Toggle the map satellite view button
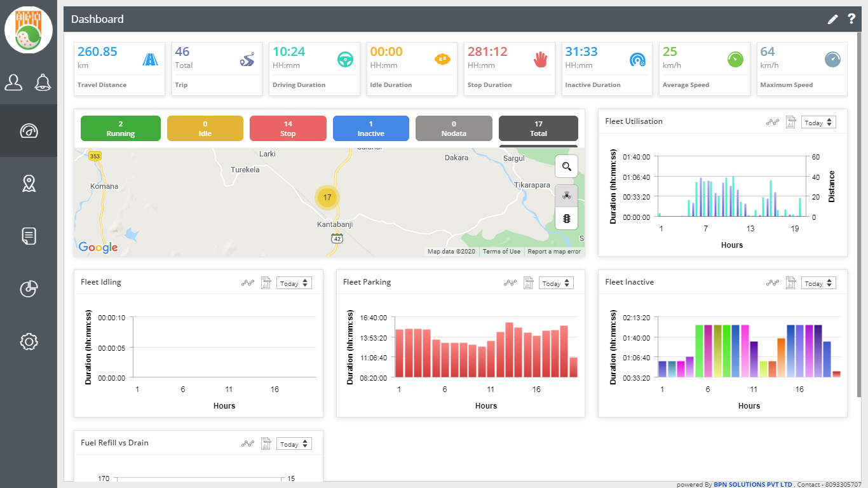 (566, 196)
